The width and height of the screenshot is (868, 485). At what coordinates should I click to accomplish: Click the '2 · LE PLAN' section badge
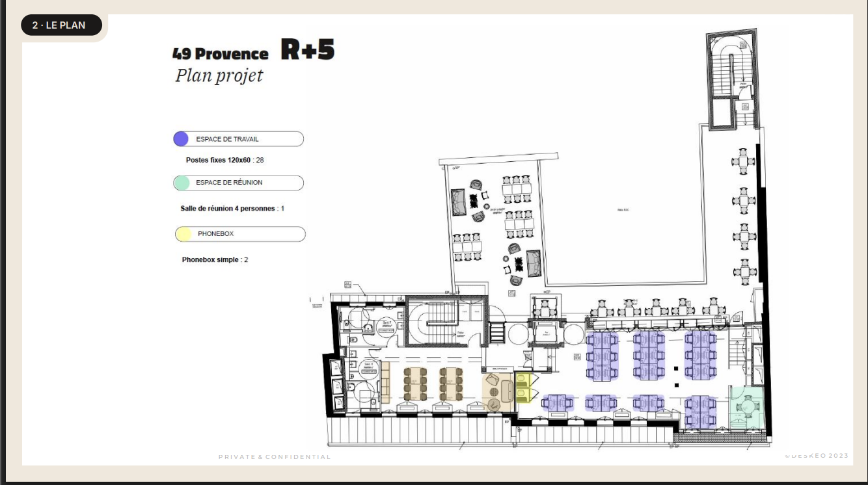pos(62,25)
